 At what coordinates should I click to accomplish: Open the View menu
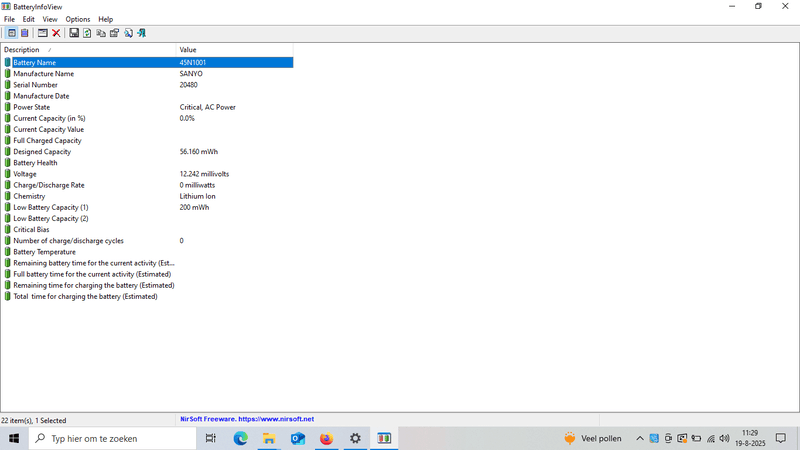pos(50,19)
